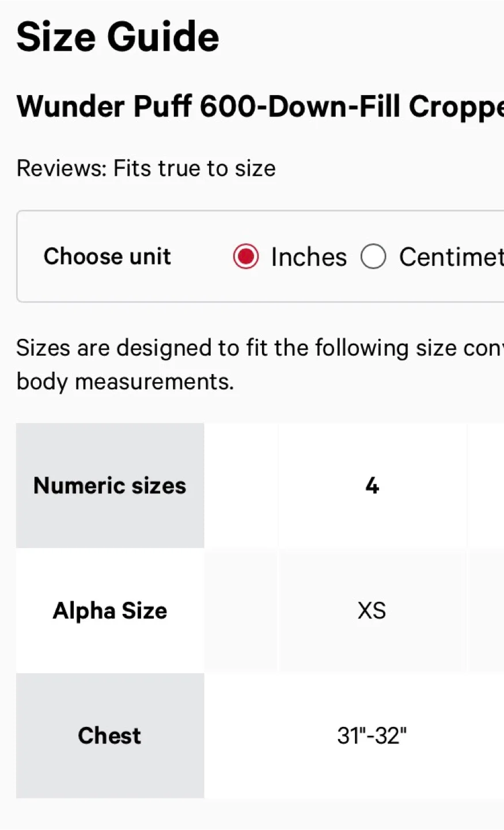Viewport: 504px width, 830px height.
Task: Click the Choose unit label
Action: click(x=107, y=256)
